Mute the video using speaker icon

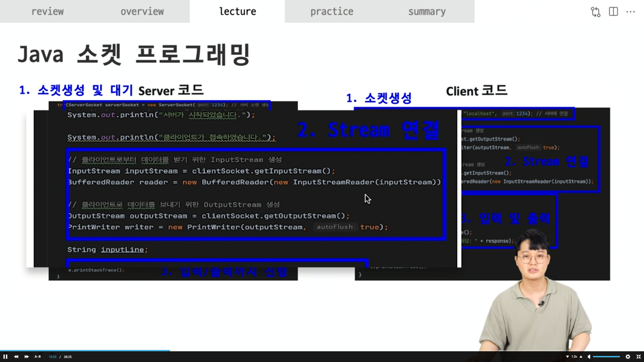[x=589, y=357]
